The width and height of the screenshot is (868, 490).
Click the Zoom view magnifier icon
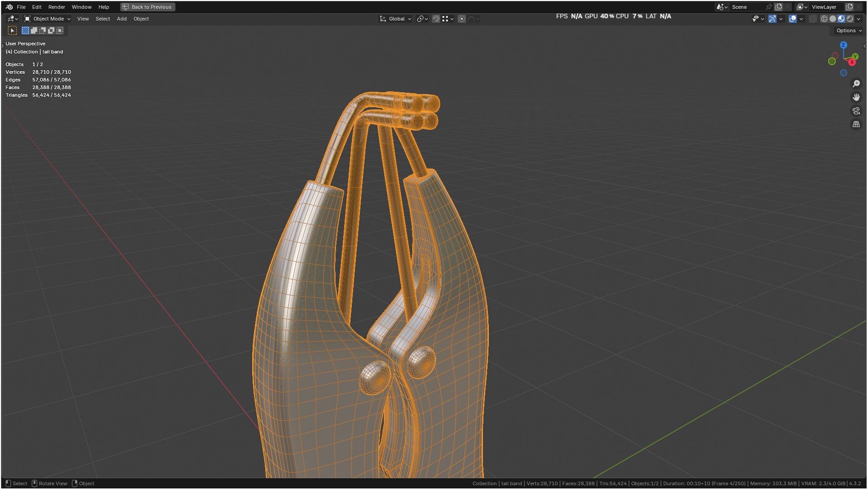[x=856, y=84]
